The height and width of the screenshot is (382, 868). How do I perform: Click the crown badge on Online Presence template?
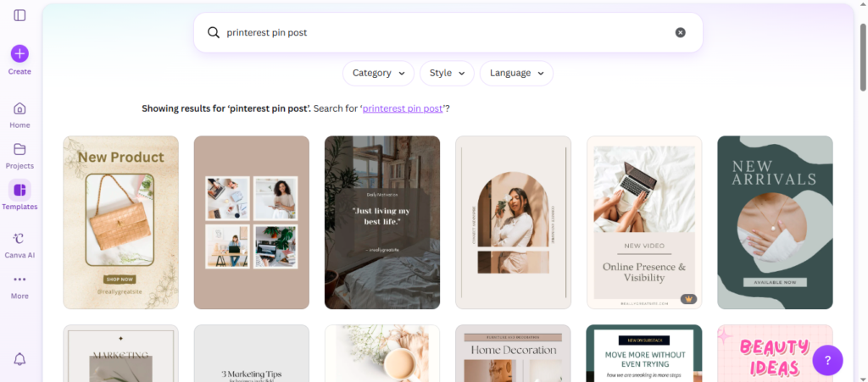click(x=688, y=299)
